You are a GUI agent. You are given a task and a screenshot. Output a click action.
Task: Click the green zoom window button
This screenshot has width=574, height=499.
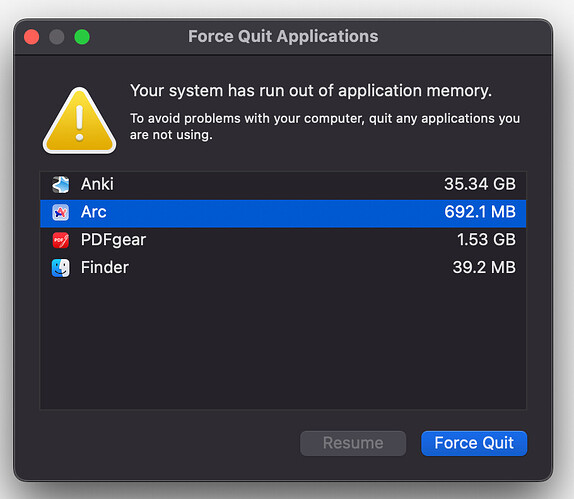click(82, 37)
